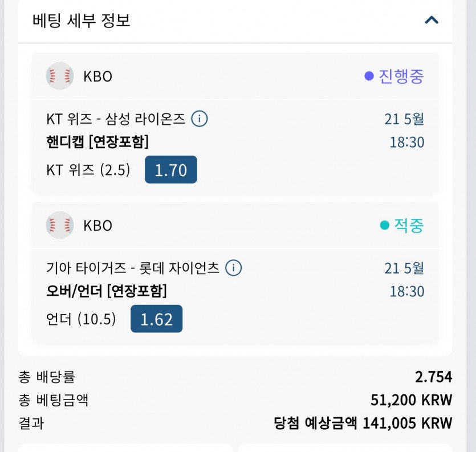The width and height of the screenshot is (476, 452).
Task: Click the 언더 (10.5) selection text
Action: point(81,319)
